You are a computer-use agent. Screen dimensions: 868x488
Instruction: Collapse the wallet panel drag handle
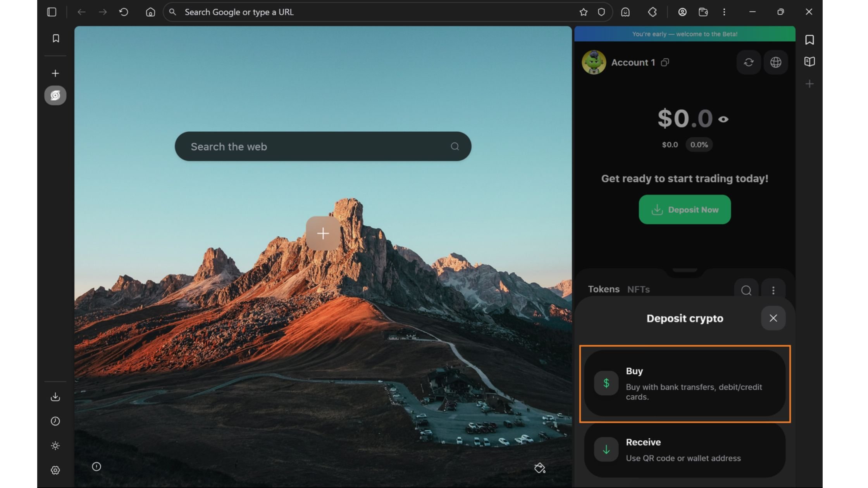pyautogui.click(x=685, y=270)
